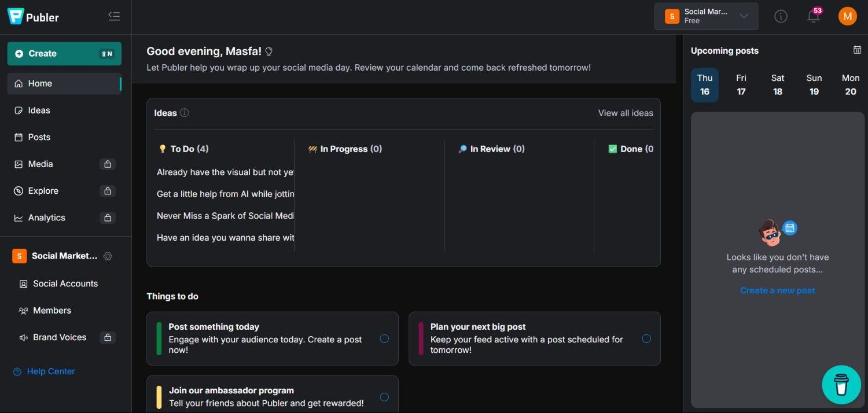Image resolution: width=868 pixels, height=413 pixels.
Task: Expand the Social Mar... workspace dropdown
Action: (706, 16)
